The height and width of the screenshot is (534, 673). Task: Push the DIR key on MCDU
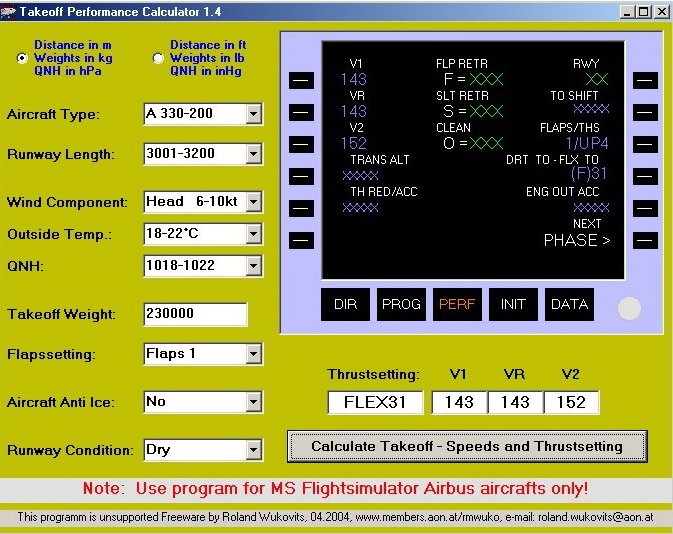pyautogui.click(x=345, y=304)
